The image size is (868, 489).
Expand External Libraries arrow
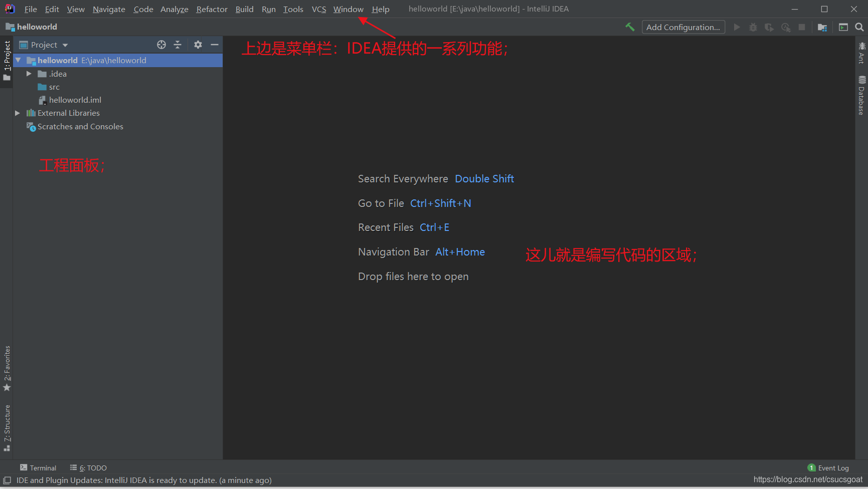[x=18, y=113]
